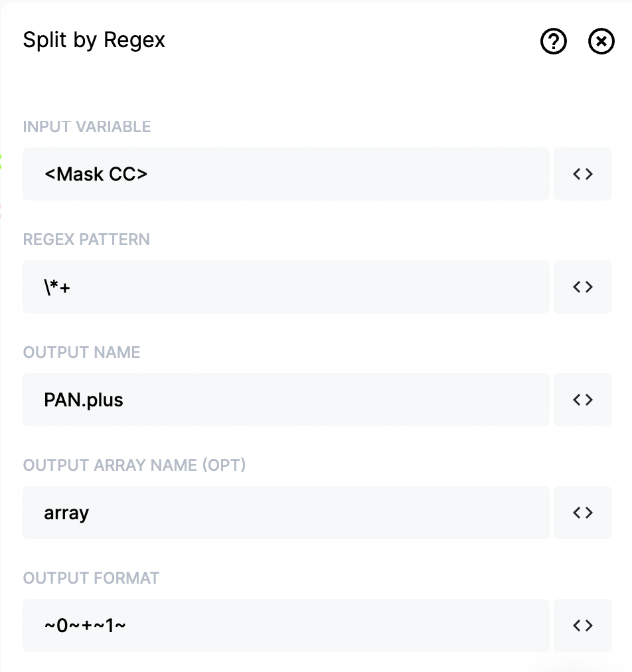Click the OUTPUT FORMAT label
632x672 pixels.
91,578
